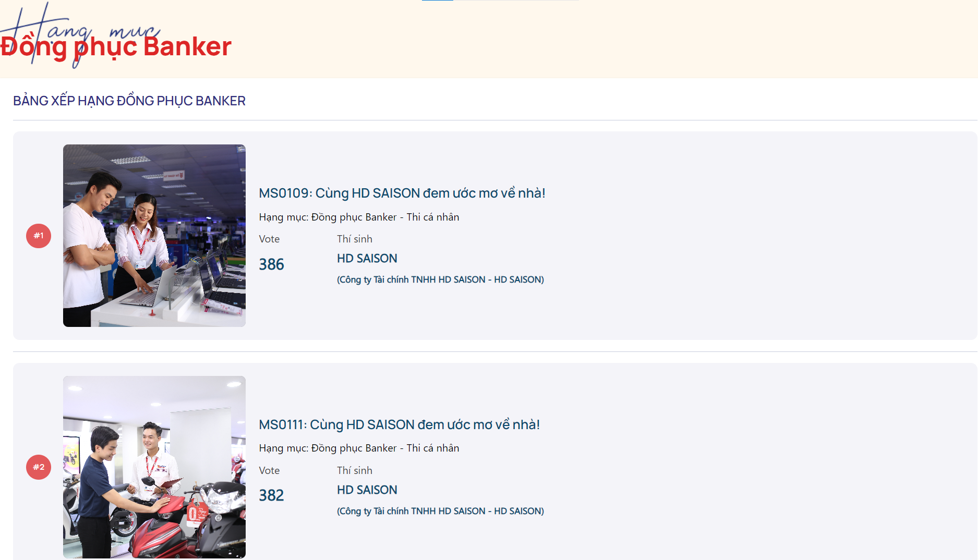Select the #1 rank badge

(39, 236)
